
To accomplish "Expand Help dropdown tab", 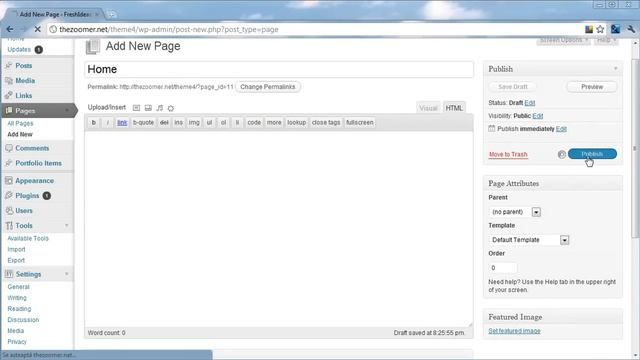I will pyautogui.click(x=606, y=40).
